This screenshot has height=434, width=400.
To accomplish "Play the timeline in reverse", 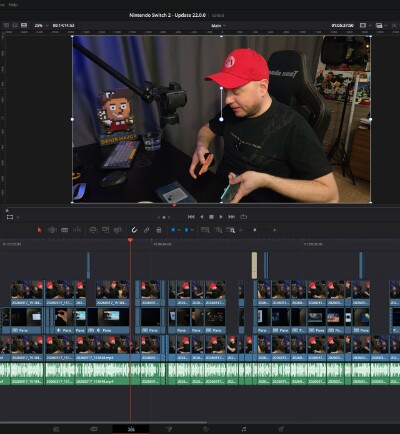I will 201,217.
